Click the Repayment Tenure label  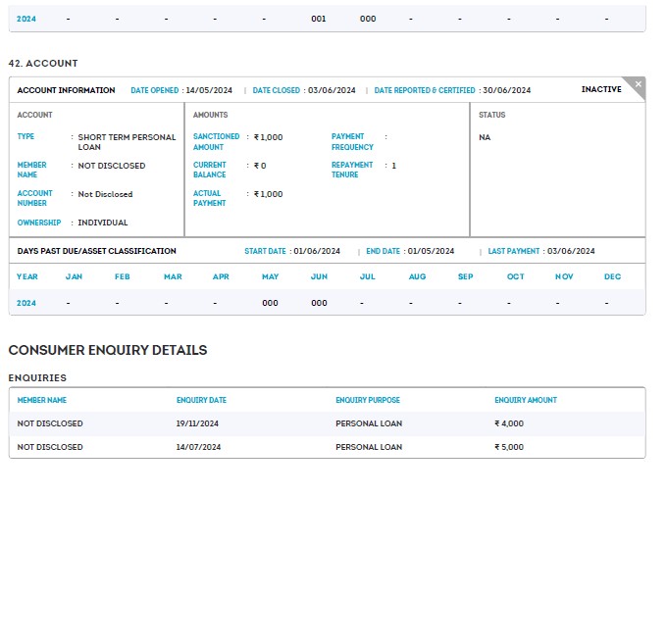tap(352, 170)
